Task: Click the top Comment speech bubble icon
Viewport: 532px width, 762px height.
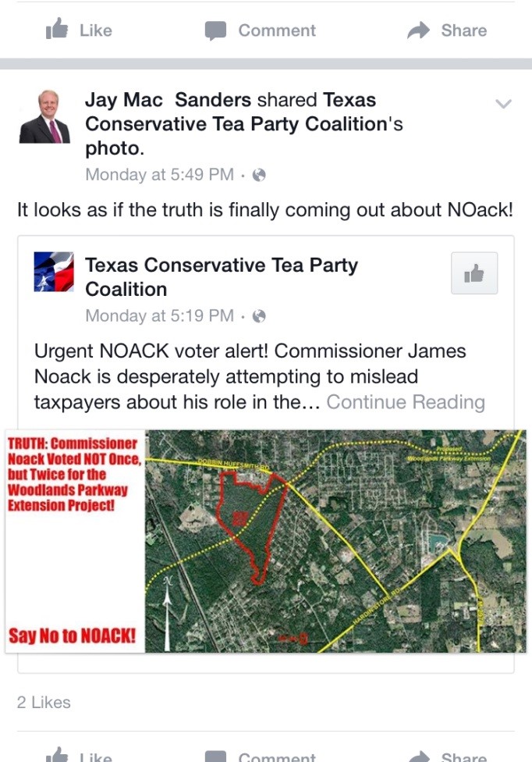Action: click(x=215, y=30)
